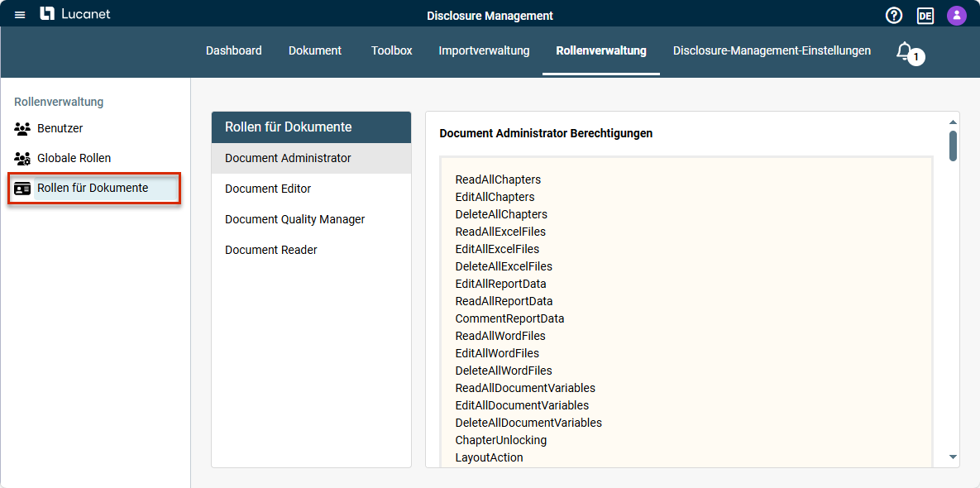Click the permissions scrollbar up arrow
This screenshot has height=488, width=980.
click(x=954, y=122)
